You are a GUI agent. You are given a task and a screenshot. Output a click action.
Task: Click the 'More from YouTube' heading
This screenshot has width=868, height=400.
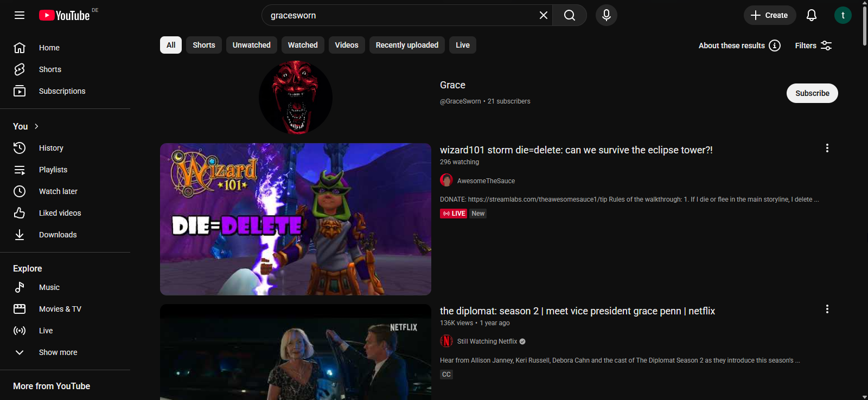(52, 386)
